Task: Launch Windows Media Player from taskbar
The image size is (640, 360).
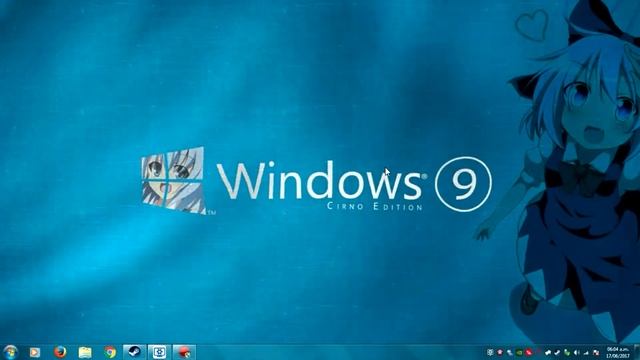Action: pos(35,352)
